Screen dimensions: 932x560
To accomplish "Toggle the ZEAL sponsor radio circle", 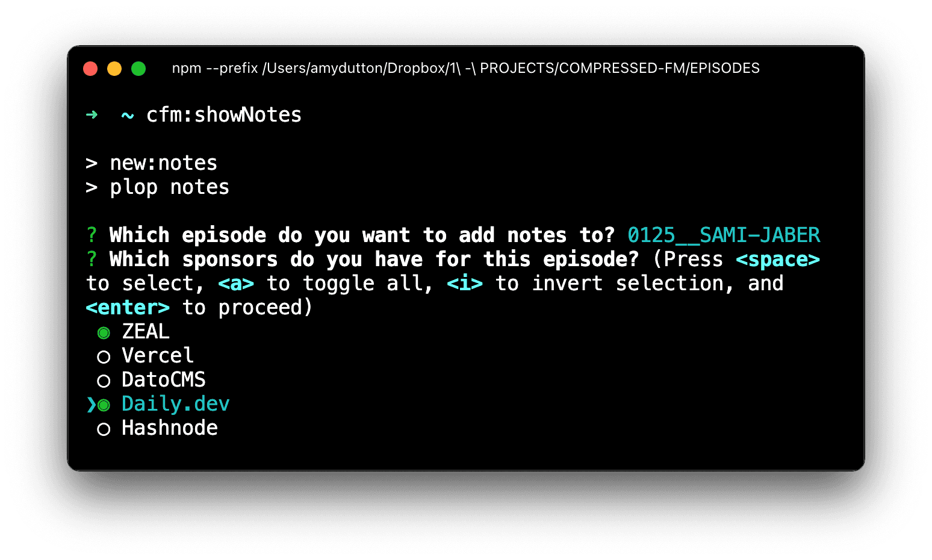I will point(104,333).
